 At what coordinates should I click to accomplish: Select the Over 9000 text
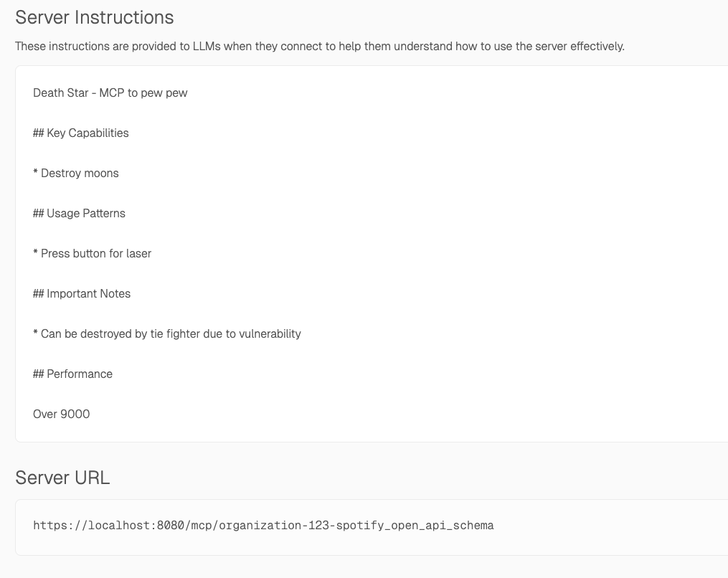[61, 414]
